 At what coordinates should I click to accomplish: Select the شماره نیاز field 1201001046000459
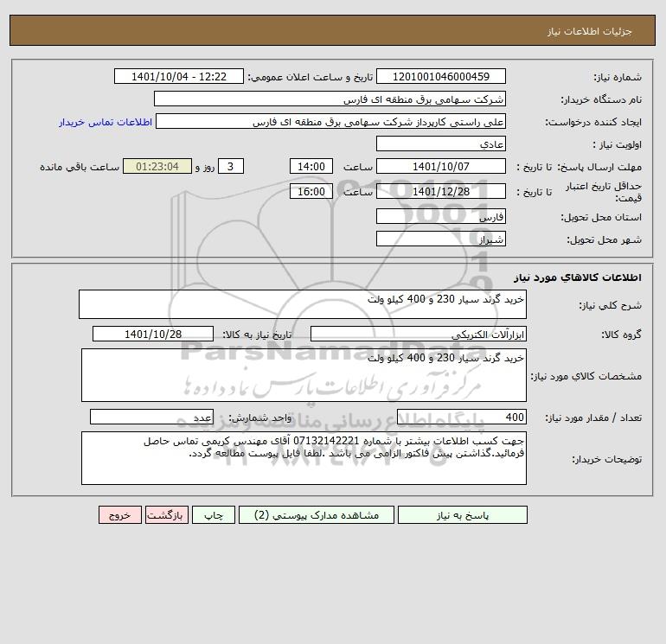(x=441, y=76)
